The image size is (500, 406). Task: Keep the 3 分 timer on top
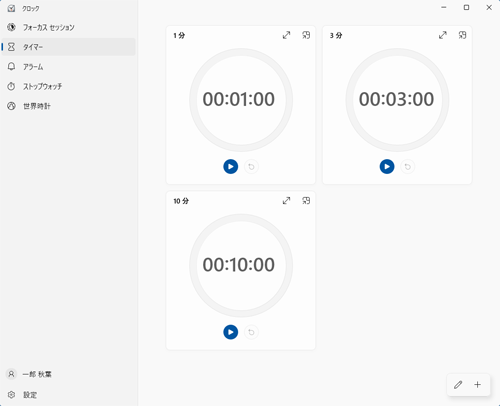click(x=462, y=35)
